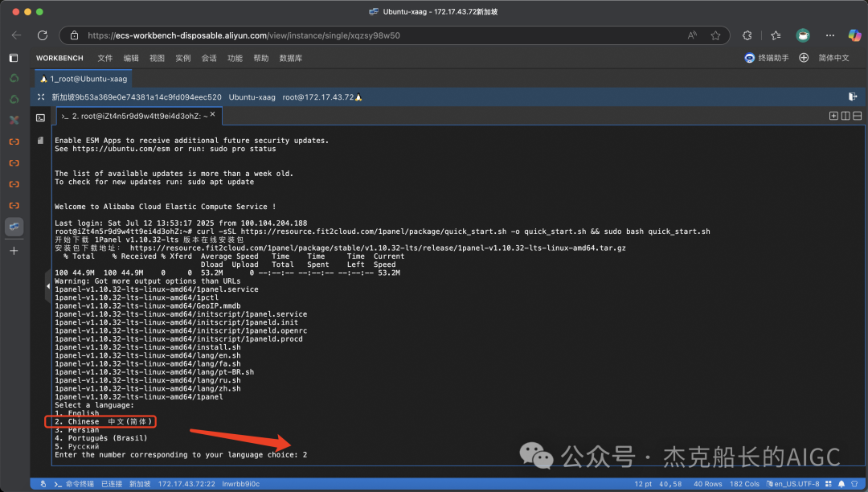Click the second orange connection sidebar icon

coord(14,162)
